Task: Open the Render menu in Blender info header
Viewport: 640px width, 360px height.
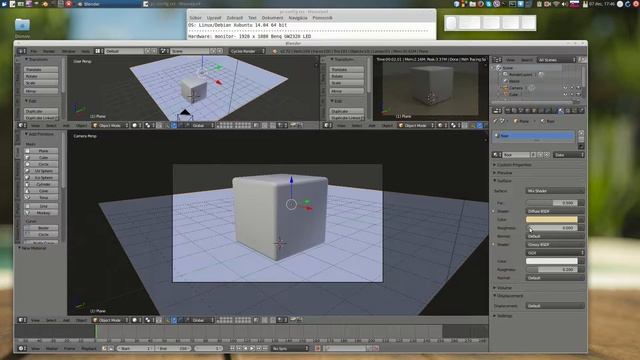Action: click(49, 51)
